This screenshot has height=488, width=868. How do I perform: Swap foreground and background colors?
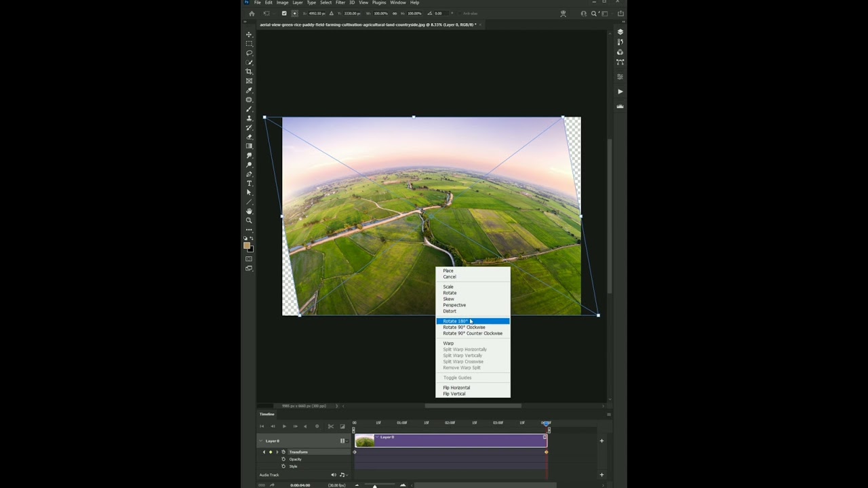click(x=252, y=239)
